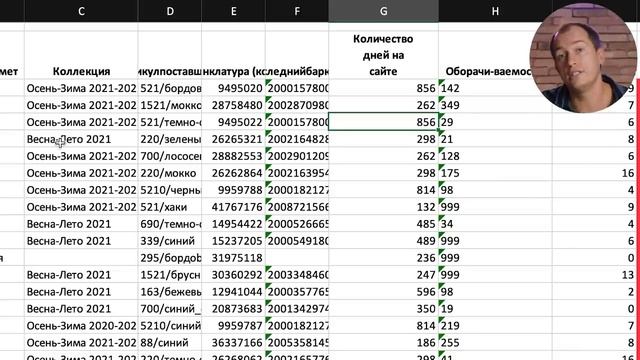
Task: Click days-on-site cell with value 236
Action: 384,258
